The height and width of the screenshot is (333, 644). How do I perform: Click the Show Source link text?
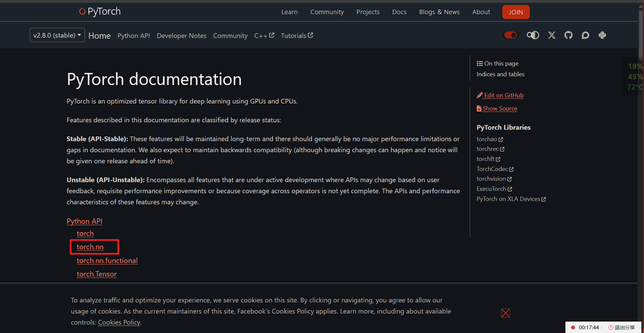[500, 109]
